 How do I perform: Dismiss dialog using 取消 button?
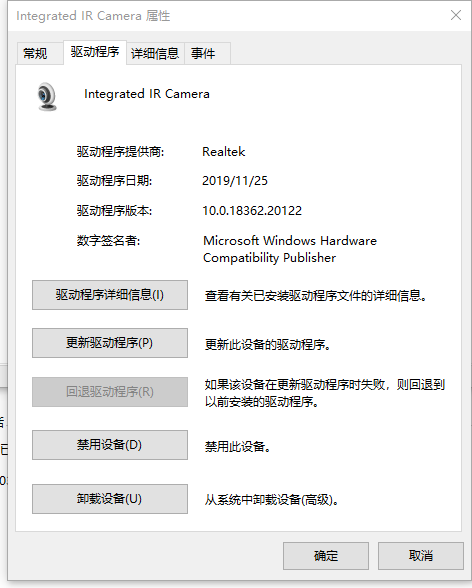coord(421,556)
